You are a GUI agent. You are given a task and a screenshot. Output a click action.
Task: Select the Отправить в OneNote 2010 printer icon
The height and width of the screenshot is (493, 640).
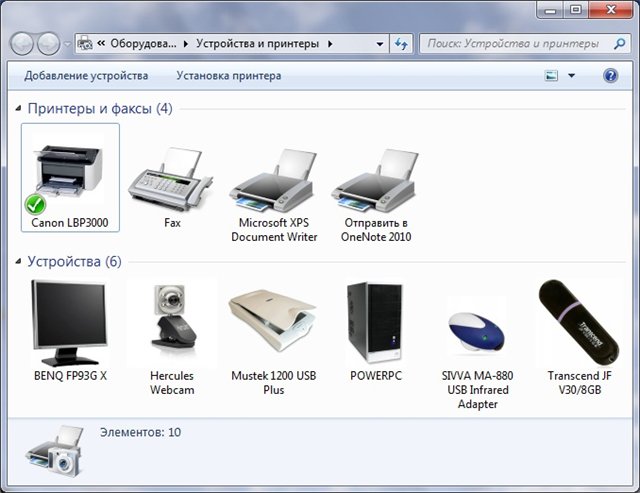376,181
